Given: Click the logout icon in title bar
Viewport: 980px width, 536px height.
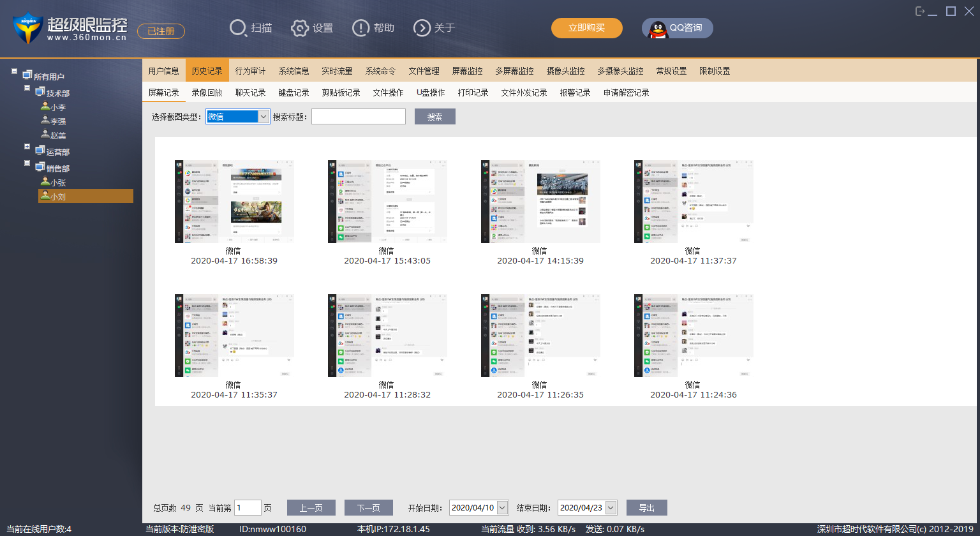Looking at the screenshot, I should (x=920, y=11).
